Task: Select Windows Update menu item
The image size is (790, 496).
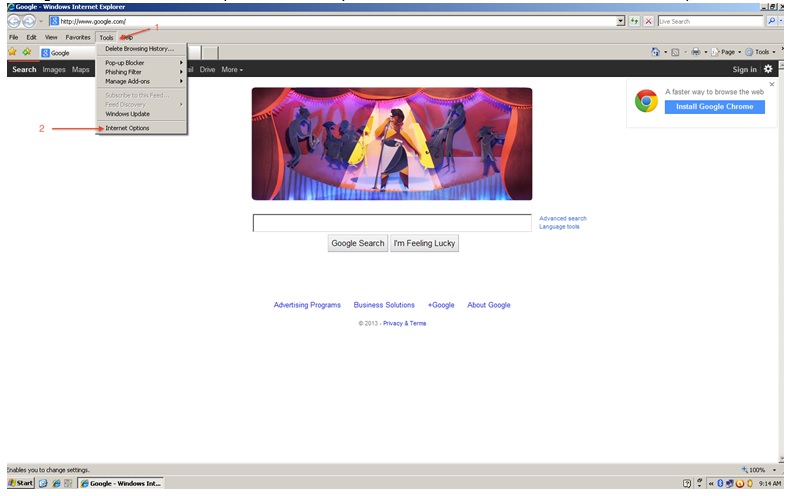Action: pos(142,114)
